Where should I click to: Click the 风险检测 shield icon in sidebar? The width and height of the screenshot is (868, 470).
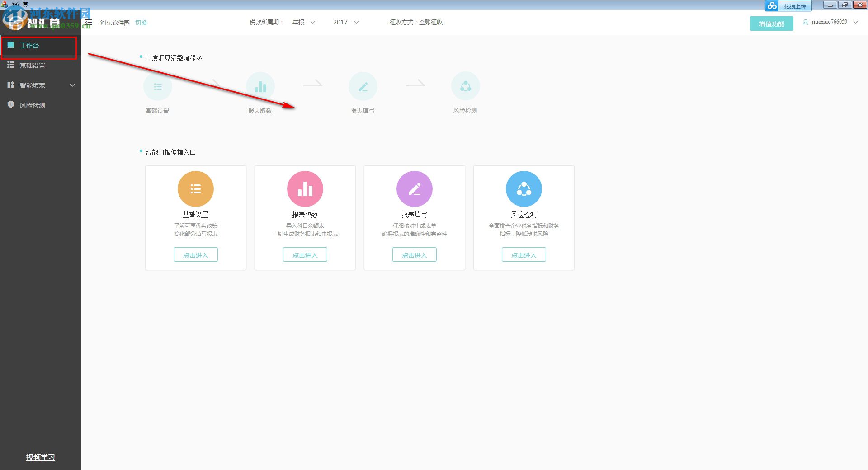[11, 104]
